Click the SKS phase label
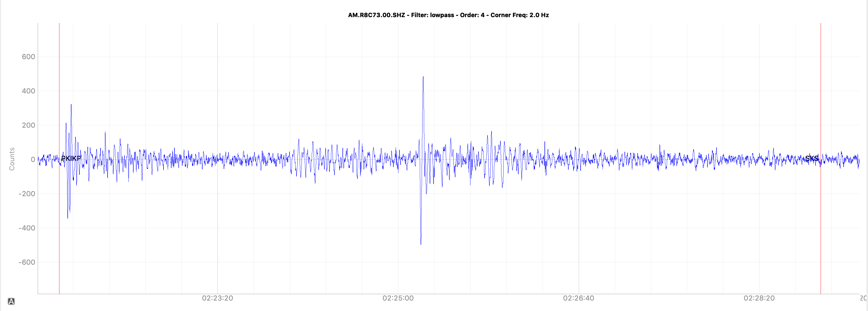Image resolution: width=868 pixels, height=311 pixels. [812, 158]
